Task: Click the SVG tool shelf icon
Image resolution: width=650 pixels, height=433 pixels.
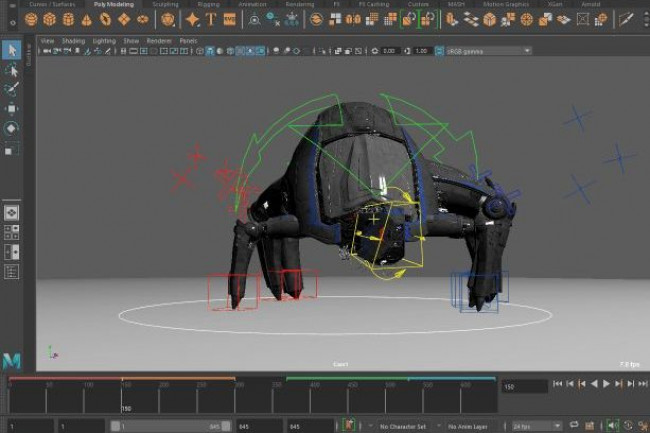Action: pos(230,19)
